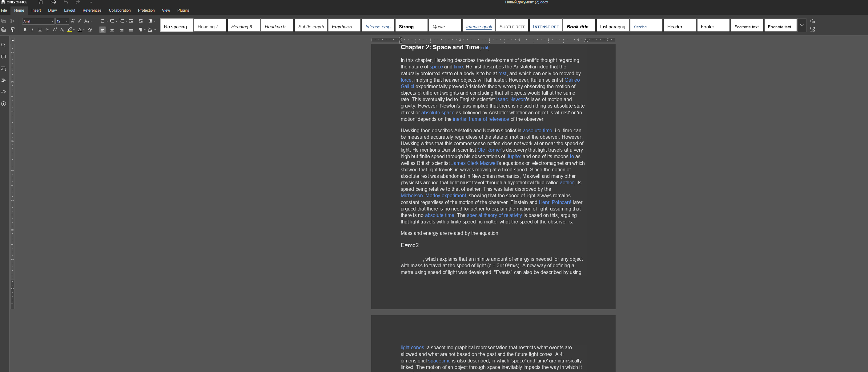Set paragraph alignment to left
The height and width of the screenshot is (372, 868).
pos(102,30)
